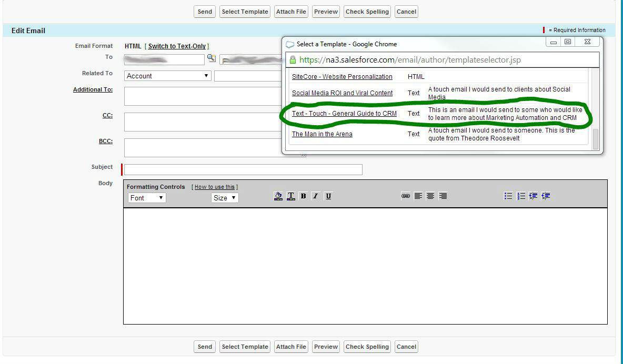Select the text background color icon
623x364 pixels.
pyautogui.click(x=278, y=196)
